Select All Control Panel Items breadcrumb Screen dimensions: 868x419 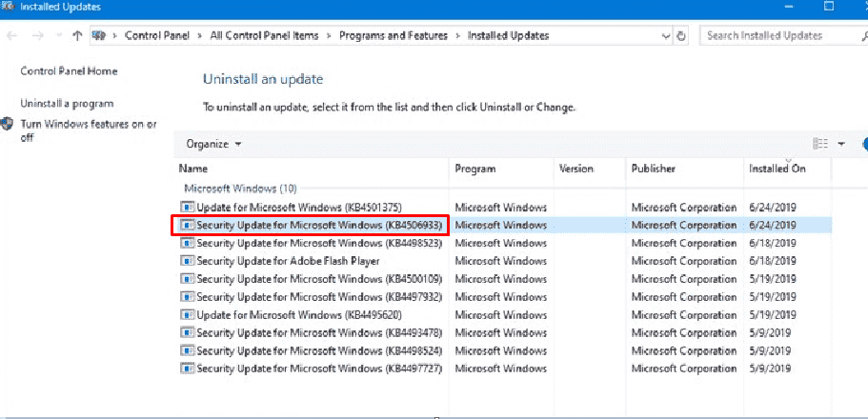point(264,36)
